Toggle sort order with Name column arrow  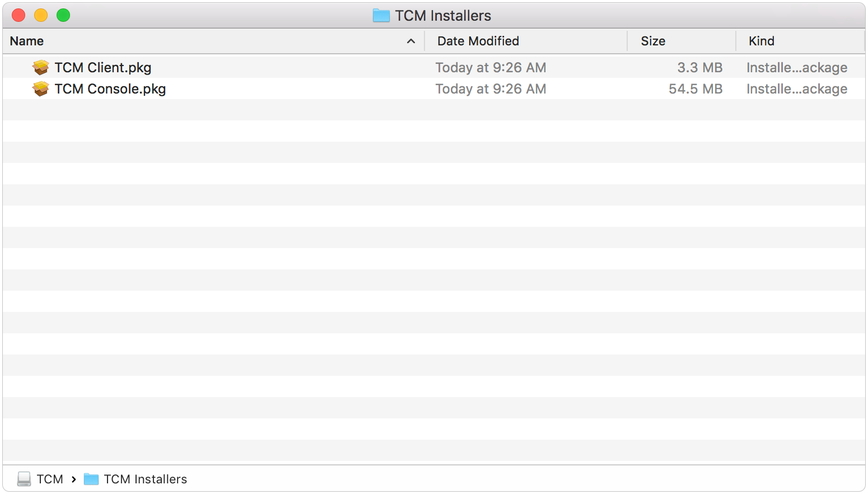pos(411,41)
